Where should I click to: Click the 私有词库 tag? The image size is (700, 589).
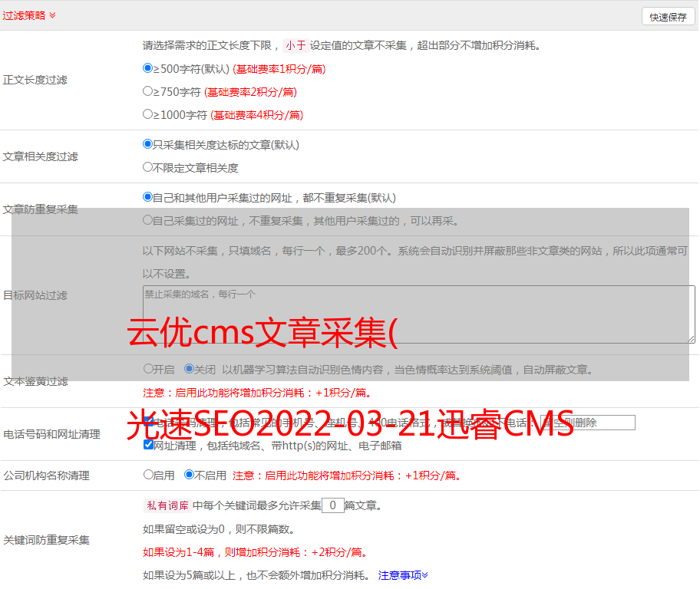[x=168, y=505]
